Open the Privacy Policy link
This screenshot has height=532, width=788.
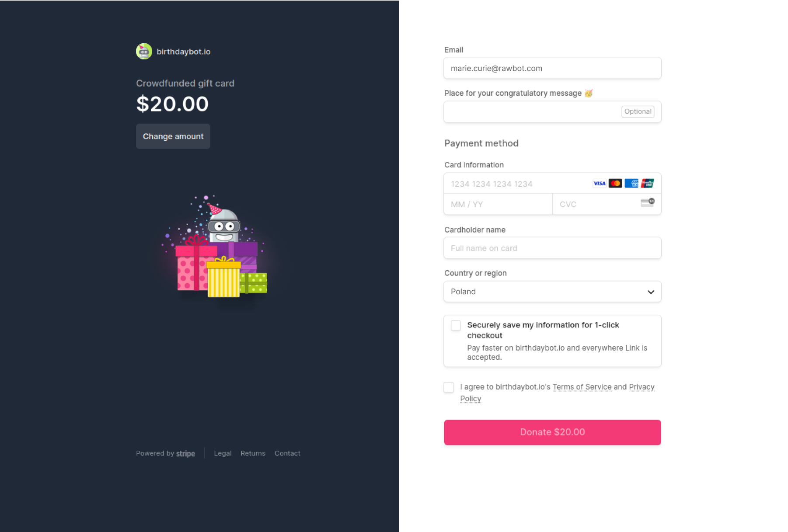pyautogui.click(x=642, y=387)
